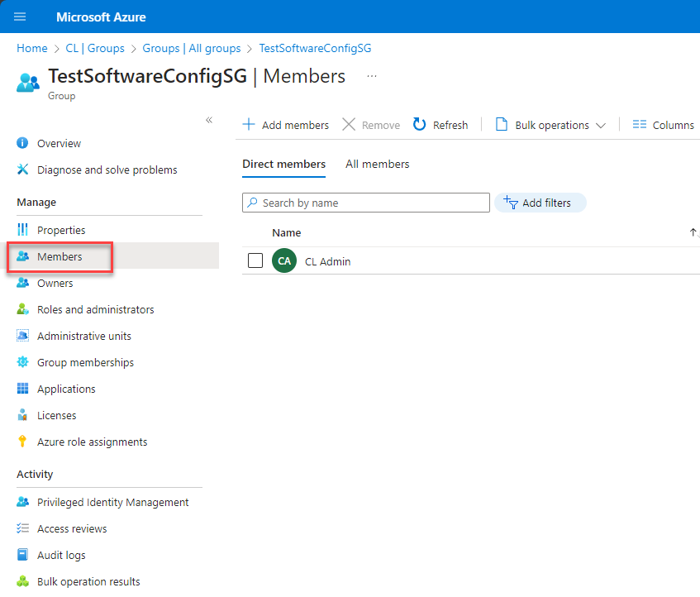Screen dimensions: 700x597
Task: Open Azure role assignments
Action: coord(93,442)
